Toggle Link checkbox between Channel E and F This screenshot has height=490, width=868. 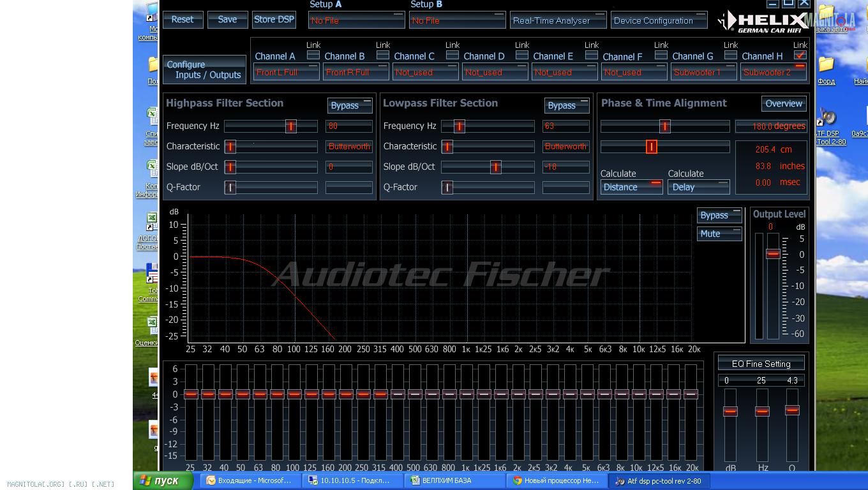click(x=592, y=55)
